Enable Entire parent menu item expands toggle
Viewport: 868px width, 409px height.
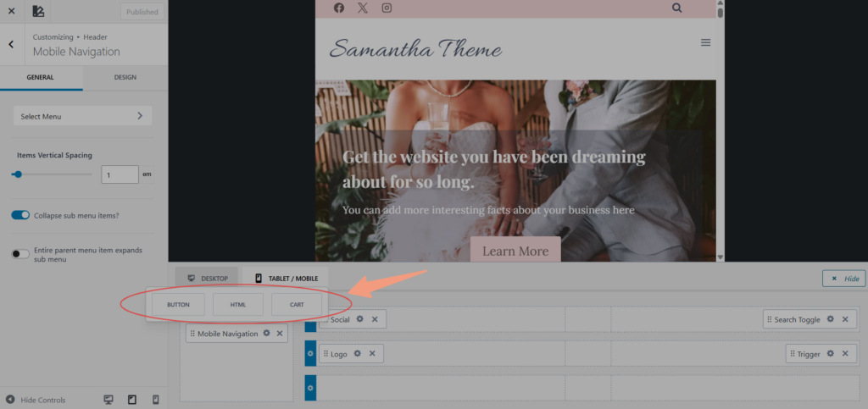tap(20, 254)
